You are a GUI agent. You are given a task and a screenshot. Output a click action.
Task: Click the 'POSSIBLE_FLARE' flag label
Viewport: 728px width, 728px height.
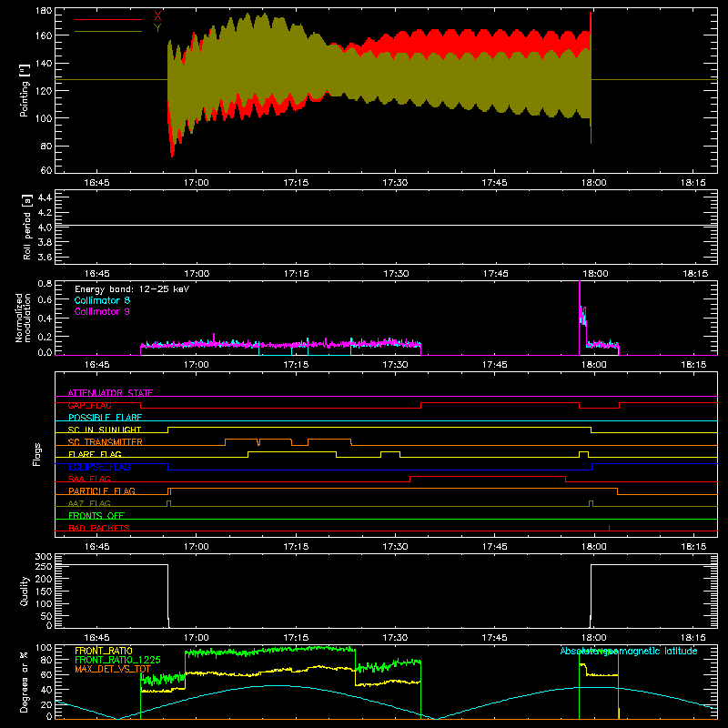[x=105, y=418]
